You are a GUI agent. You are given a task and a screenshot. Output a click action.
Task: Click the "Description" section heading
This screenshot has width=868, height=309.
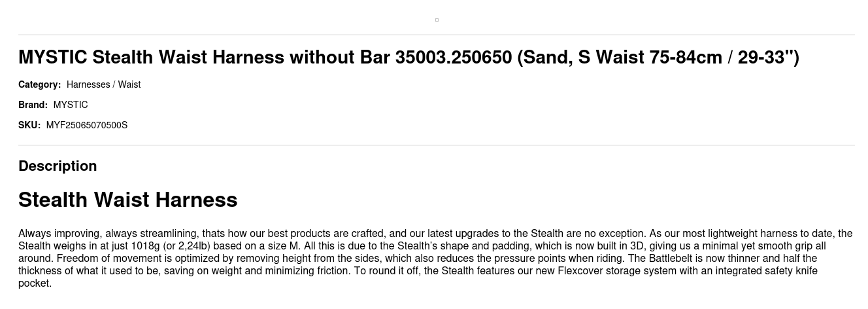point(58,166)
